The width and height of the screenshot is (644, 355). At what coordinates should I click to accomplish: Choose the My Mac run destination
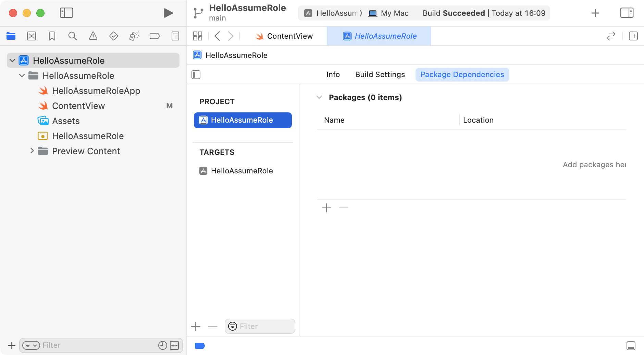tap(388, 13)
